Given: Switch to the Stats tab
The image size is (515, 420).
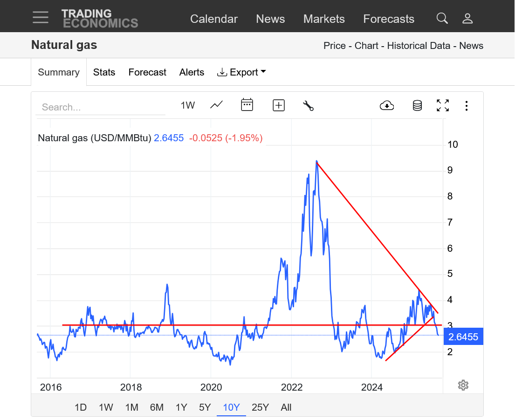Looking at the screenshot, I should click(104, 72).
